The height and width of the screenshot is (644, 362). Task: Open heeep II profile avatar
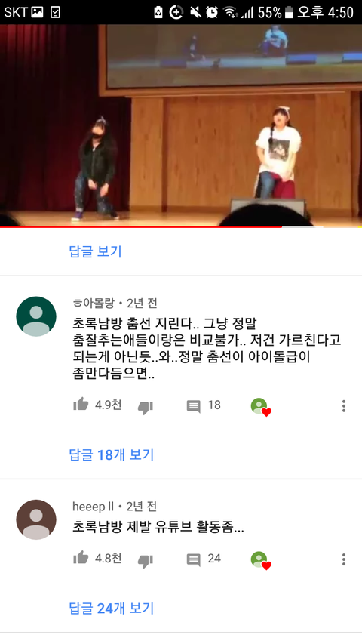(36, 519)
